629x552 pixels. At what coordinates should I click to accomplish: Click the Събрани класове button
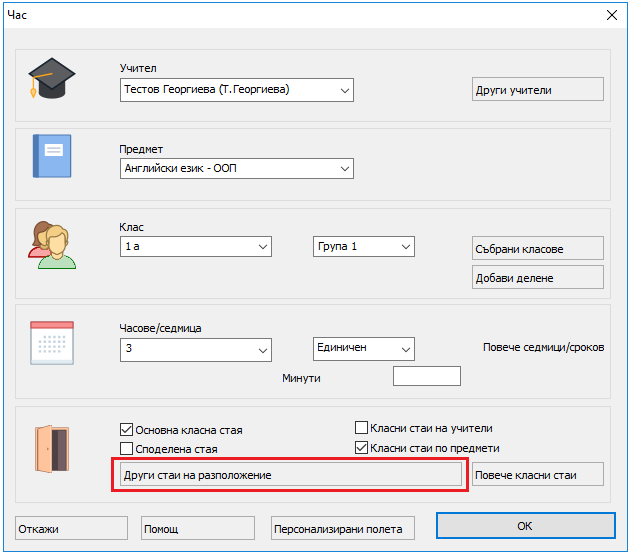(538, 248)
